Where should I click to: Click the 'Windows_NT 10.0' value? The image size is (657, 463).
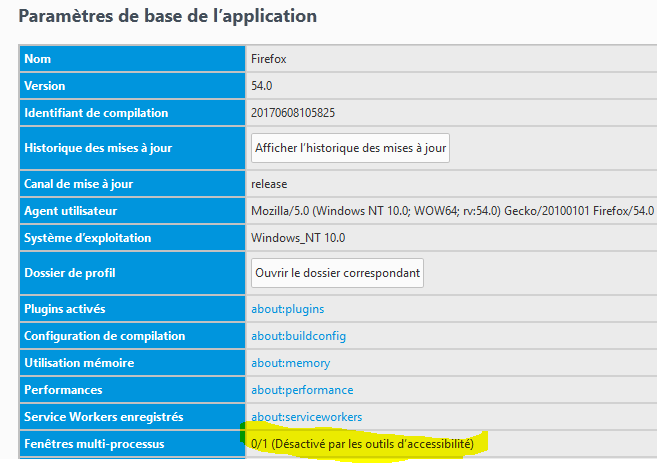298,238
